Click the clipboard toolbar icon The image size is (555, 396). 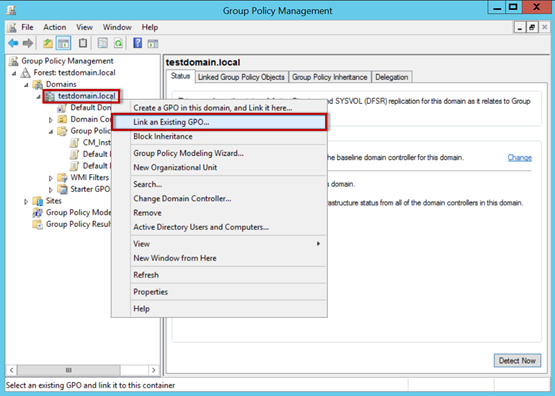[83, 43]
